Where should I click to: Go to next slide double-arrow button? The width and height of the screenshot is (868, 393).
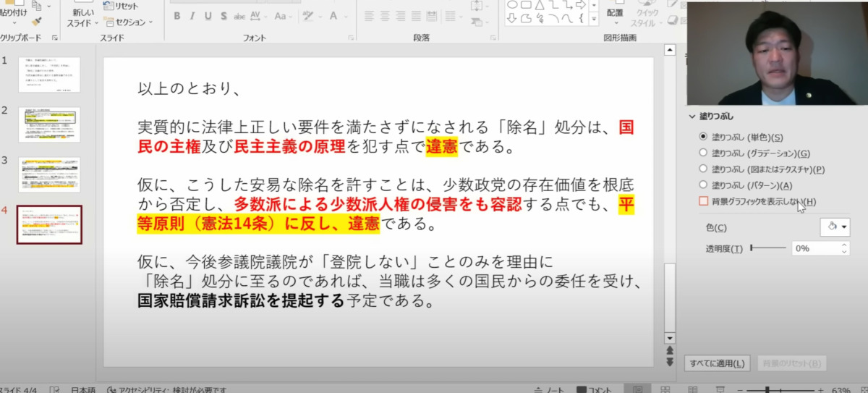coord(669,360)
